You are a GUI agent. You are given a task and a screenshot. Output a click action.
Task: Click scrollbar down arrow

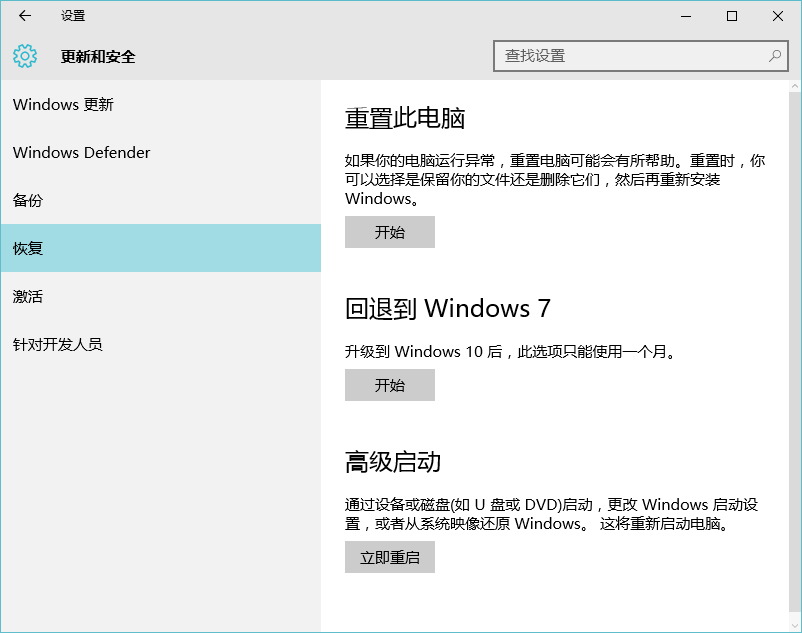[795, 625]
